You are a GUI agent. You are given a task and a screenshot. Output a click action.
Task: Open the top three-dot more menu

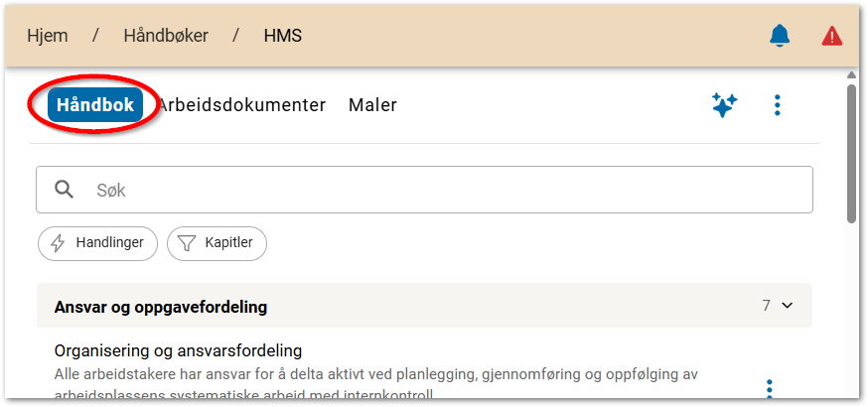(778, 105)
